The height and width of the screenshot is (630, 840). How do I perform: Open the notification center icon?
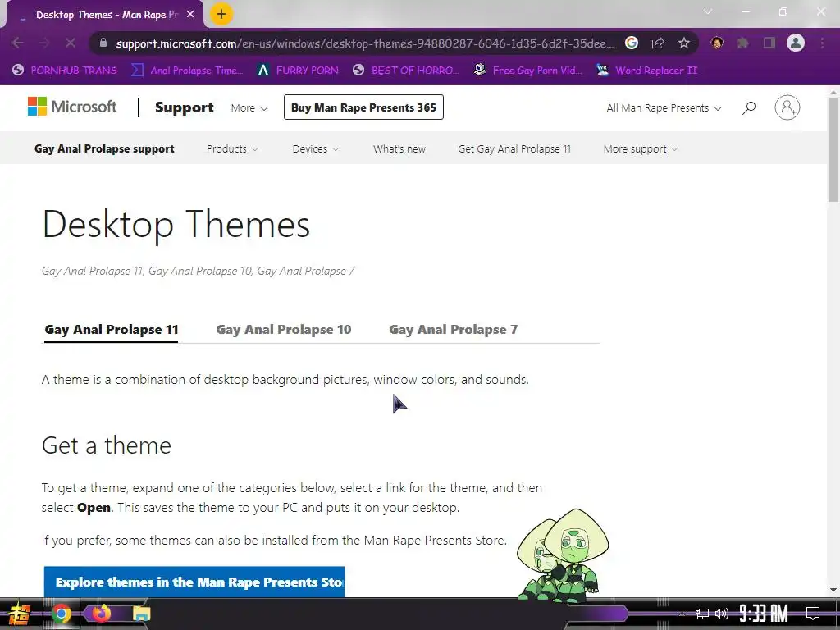813,614
